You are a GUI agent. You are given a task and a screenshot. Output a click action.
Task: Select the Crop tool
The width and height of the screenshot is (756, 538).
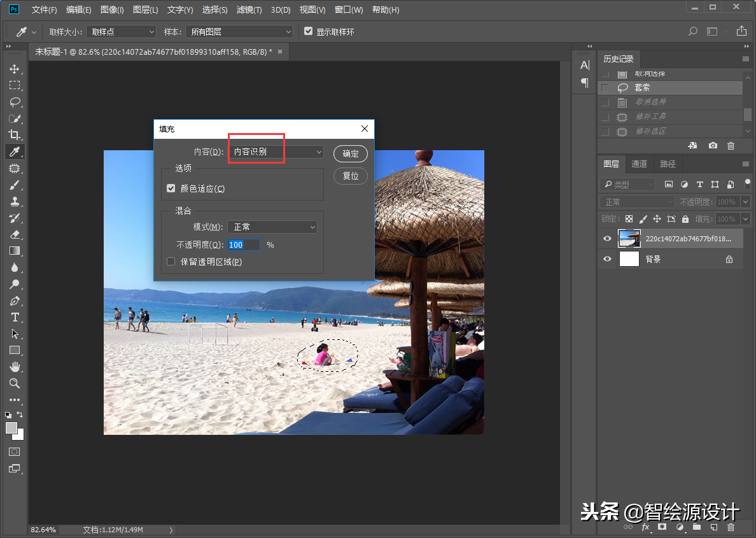click(14, 135)
